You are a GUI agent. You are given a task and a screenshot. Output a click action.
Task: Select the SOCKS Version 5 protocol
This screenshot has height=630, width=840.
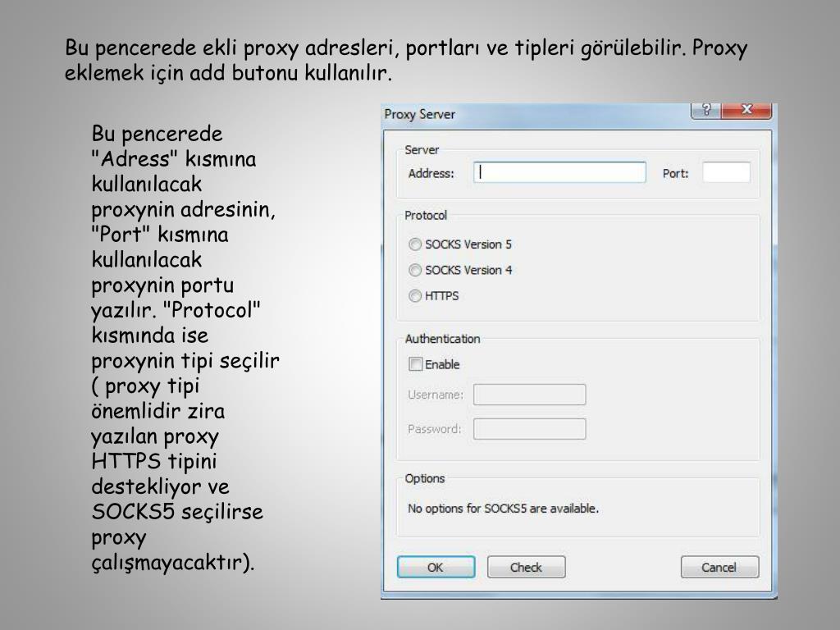point(414,244)
